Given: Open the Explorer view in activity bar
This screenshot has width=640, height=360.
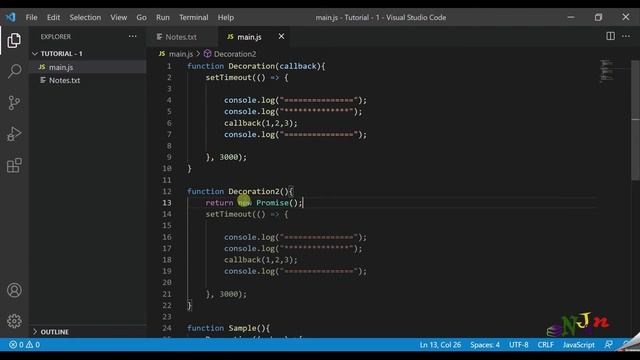Looking at the screenshot, I should click(x=14, y=40).
